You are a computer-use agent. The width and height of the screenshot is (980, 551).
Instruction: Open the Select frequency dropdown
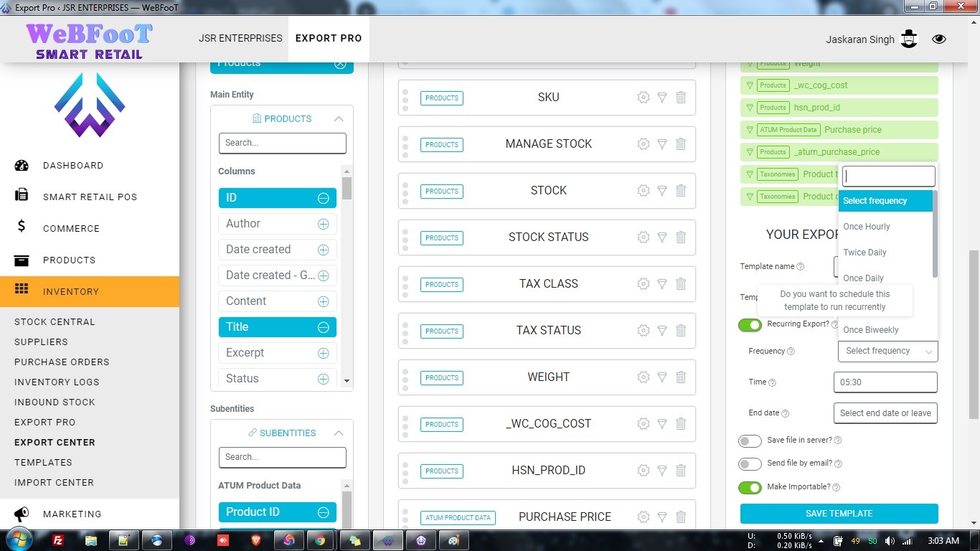point(887,351)
